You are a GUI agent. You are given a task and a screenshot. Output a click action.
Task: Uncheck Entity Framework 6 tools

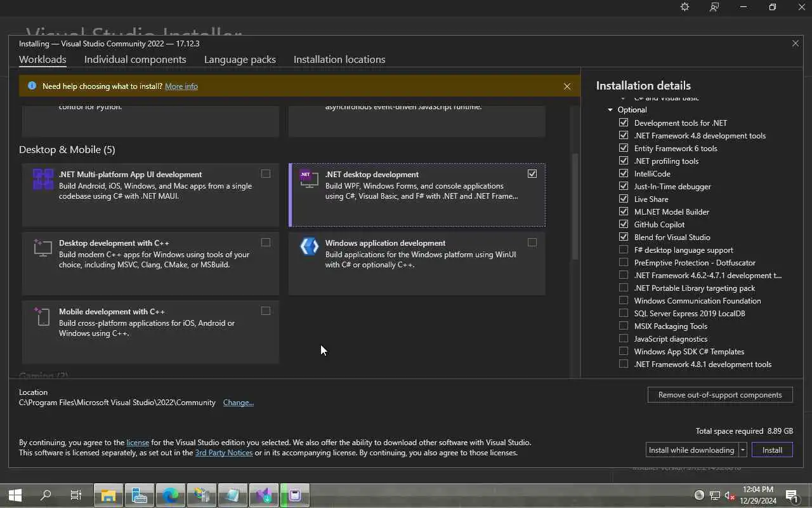[x=624, y=148]
